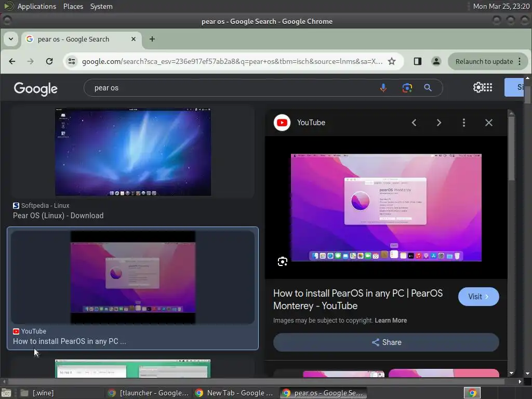Search by image with Google Lens icon
The image size is (532, 399).
(407, 88)
